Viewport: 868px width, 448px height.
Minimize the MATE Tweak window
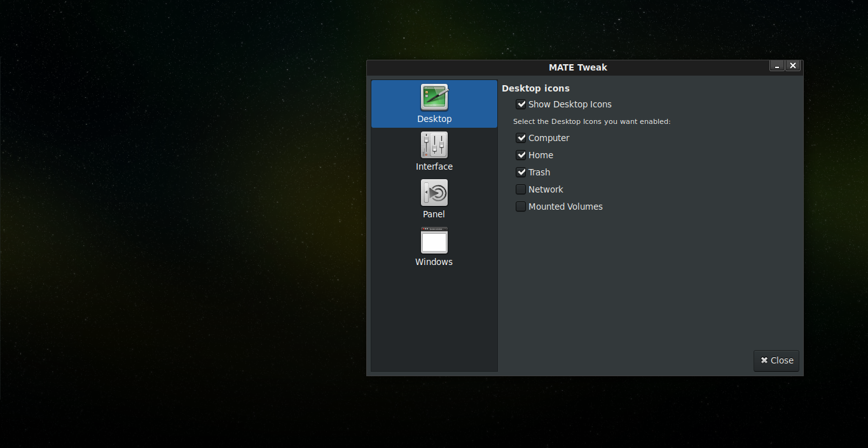tap(776, 66)
